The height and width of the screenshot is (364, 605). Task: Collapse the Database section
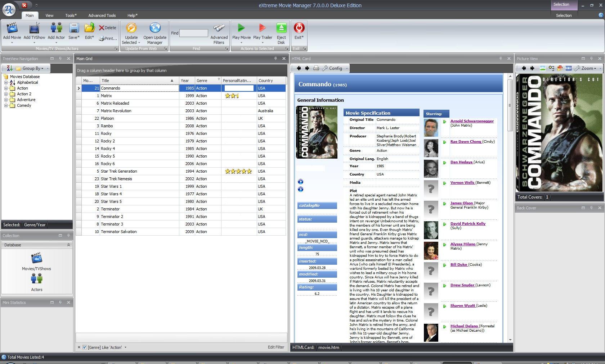(68, 245)
